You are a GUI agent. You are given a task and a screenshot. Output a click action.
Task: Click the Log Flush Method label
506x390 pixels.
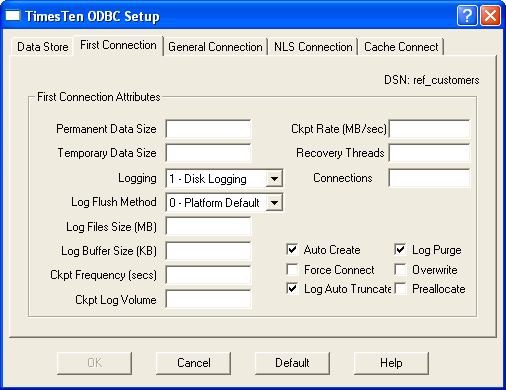114,202
